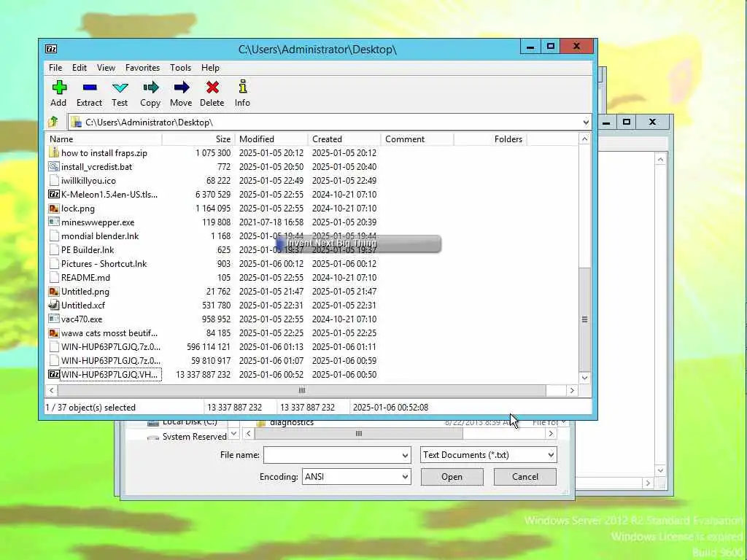
Task: Select the README.md file icon
Action: pyautogui.click(x=54, y=278)
